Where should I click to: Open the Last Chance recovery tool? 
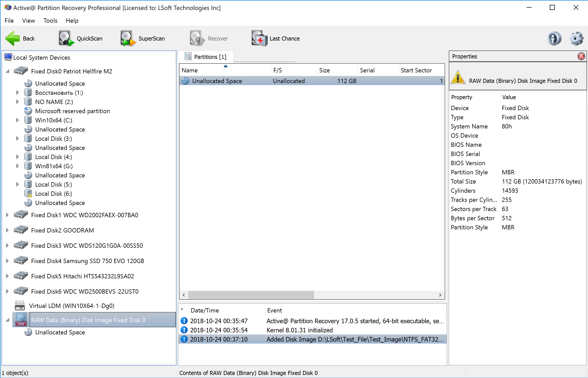pyautogui.click(x=275, y=38)
